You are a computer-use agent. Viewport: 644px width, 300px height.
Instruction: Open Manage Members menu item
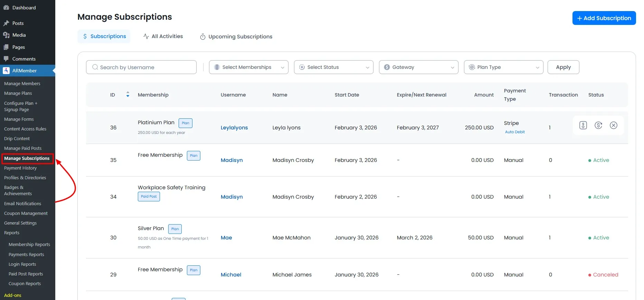pos(22,84)
